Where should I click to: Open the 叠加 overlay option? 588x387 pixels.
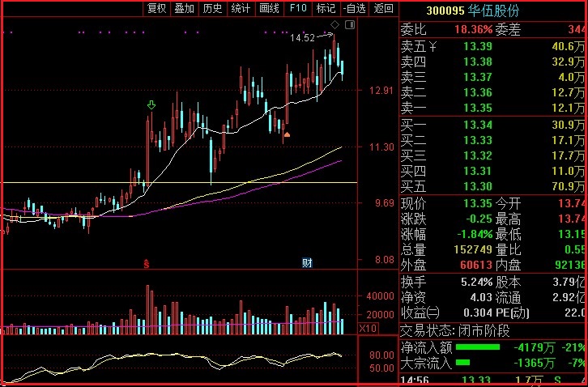185,8
